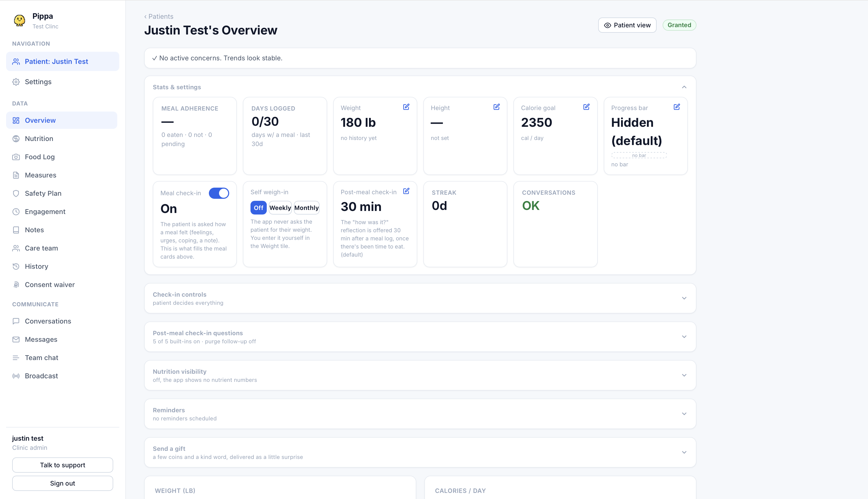
Task: Click the Patient view button
Action: tap(627, 25)
